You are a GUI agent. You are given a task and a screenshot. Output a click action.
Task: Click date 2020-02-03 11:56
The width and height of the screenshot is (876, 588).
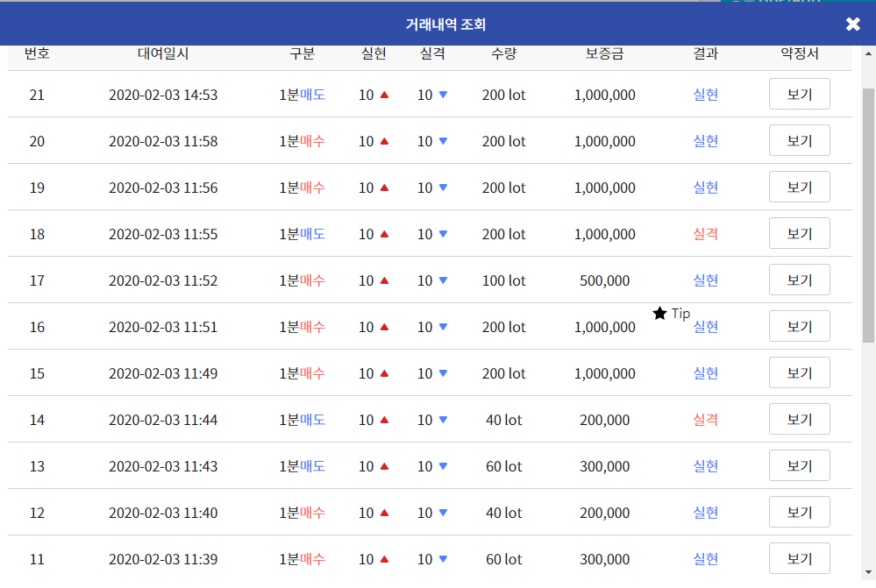pyautogui.click(x=163, y=188)
